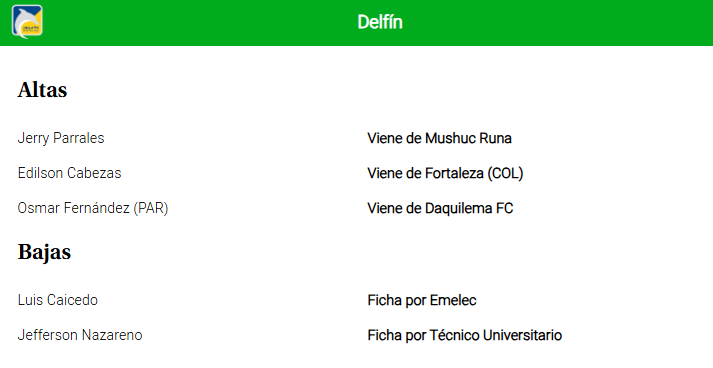Click the Delfín title in green header
The width and height of the screenshot is (713, 368).
(x=380, y=22)
